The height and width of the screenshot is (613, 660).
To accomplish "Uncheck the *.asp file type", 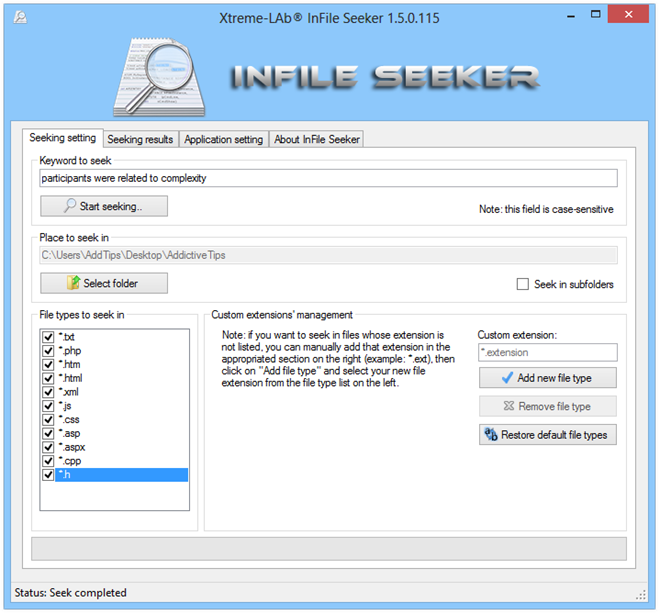I will coord(48,433).
